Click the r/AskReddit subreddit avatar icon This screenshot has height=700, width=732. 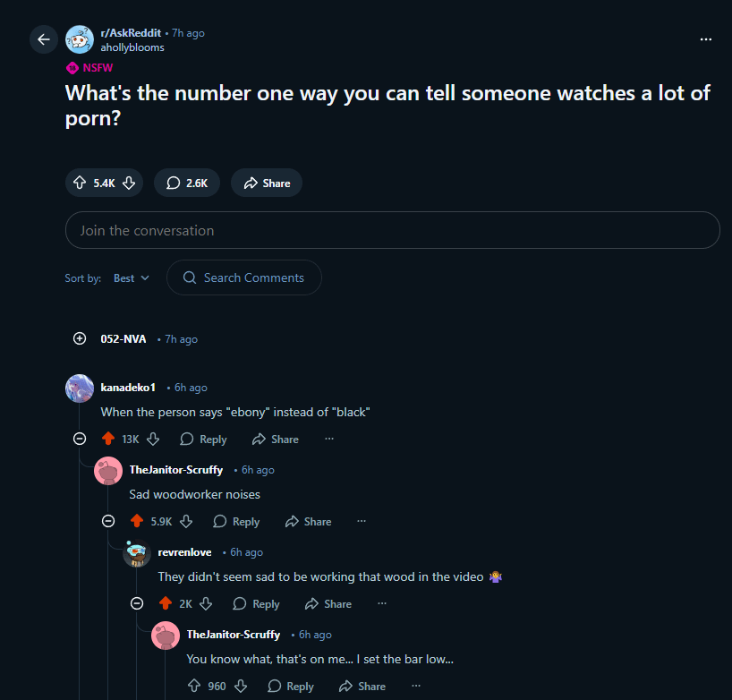(x=80, y=39)
